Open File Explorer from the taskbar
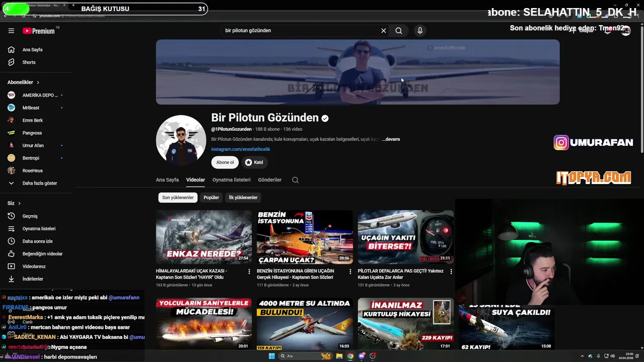This screenshot has height=362, width=644. coord(339,356)
